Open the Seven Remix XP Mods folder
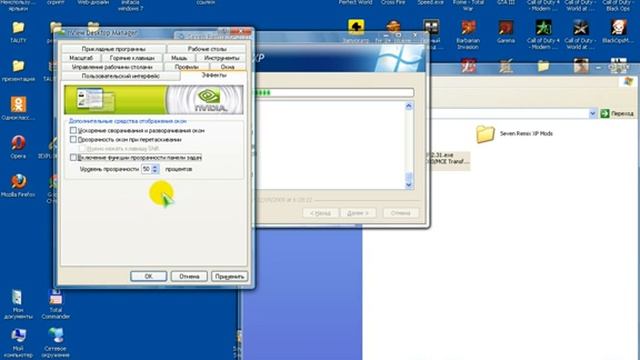Screen dimensions: 640x360 [x=514, y=134]
